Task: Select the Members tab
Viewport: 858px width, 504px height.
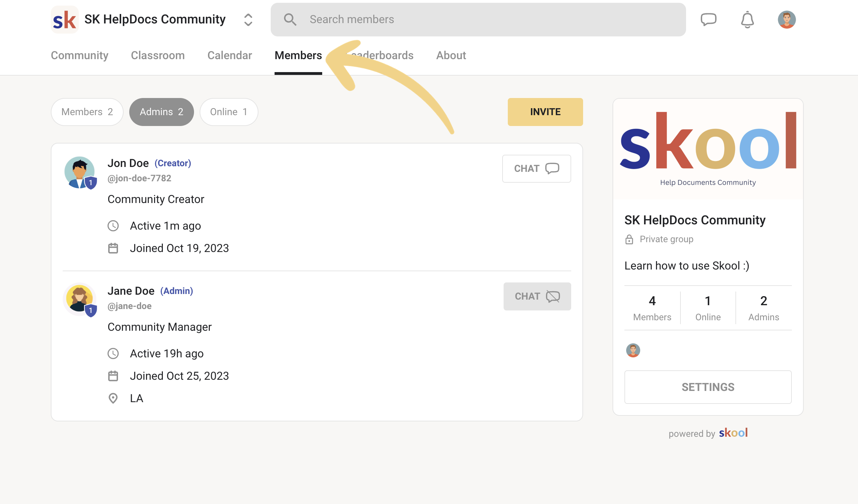Action: click(298, 55)
